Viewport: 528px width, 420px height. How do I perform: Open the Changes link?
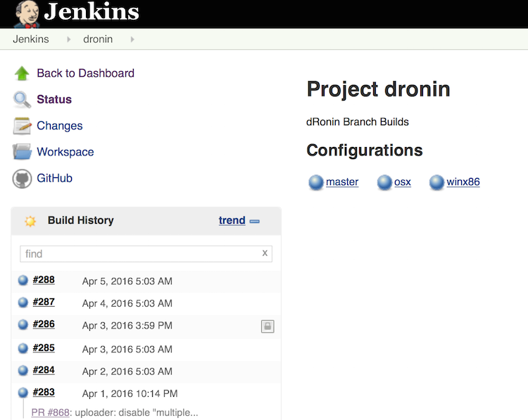[60, 126]
